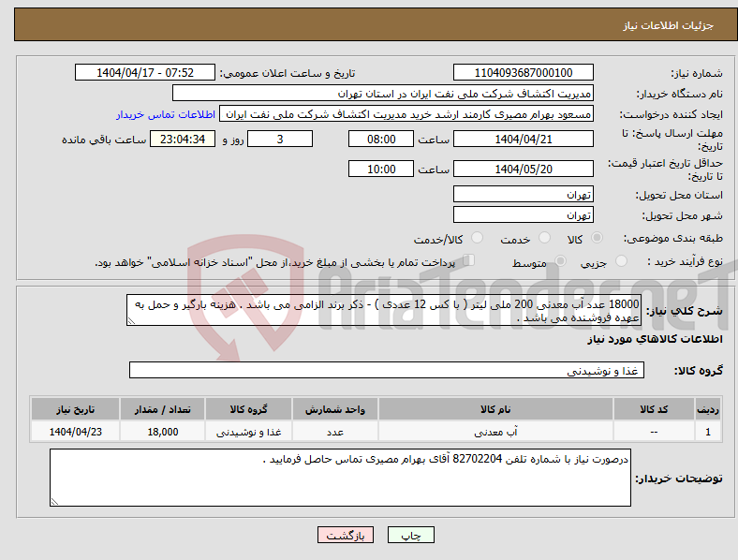Click the buyer organization name field
This screenshot has height=560, width=738.
(383, 93)
